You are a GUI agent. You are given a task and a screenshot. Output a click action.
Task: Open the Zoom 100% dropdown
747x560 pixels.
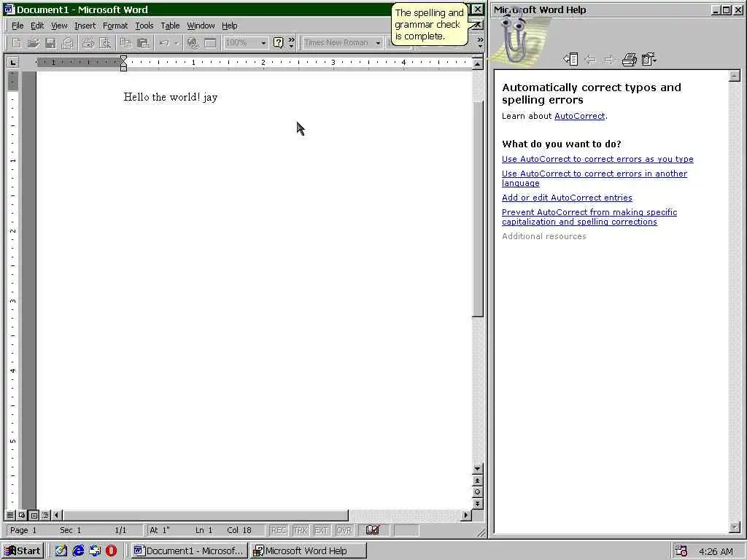pos(263,43)
